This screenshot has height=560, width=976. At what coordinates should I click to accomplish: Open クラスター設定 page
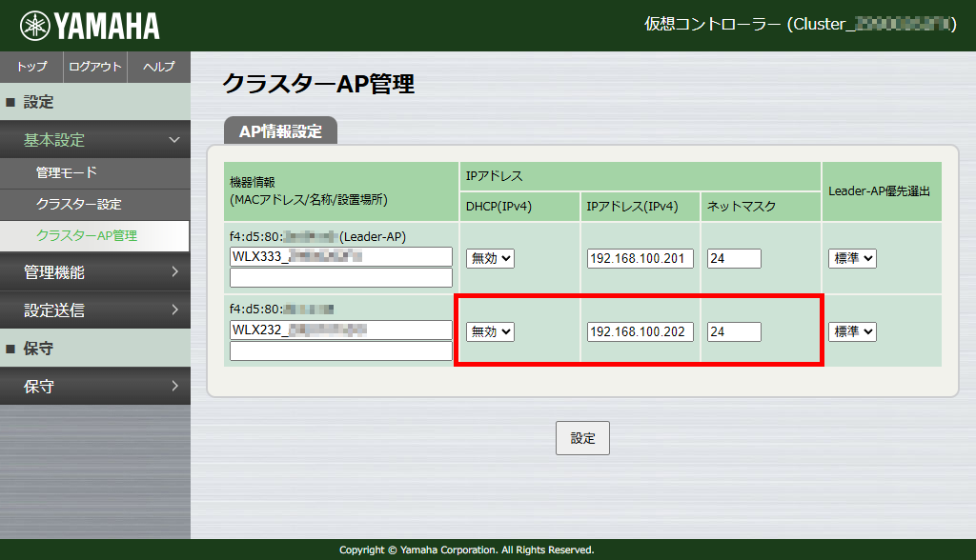(95, 204)
